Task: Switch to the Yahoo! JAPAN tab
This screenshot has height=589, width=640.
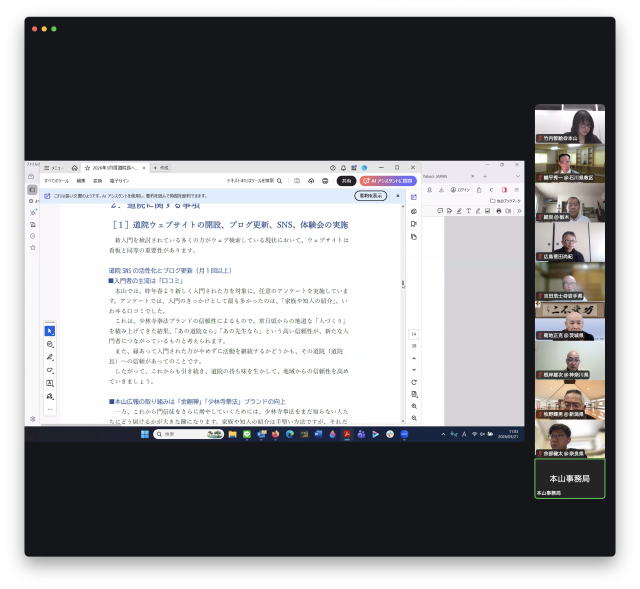Action: tap(437, 176)
